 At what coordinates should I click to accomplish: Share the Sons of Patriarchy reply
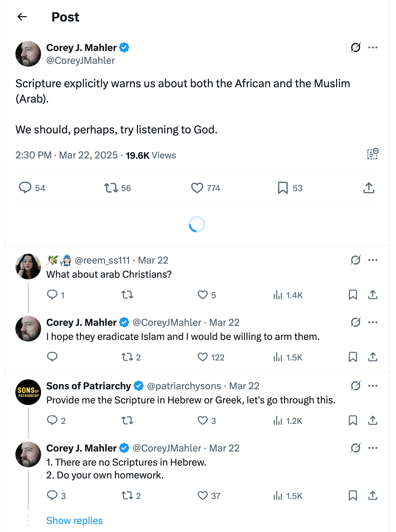373,420
